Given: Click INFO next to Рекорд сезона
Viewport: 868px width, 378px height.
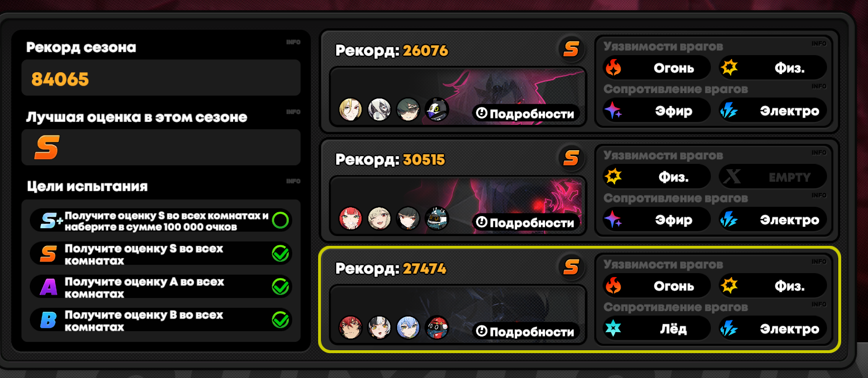Looking at the screenshot, I should click(x=293, y=42).
